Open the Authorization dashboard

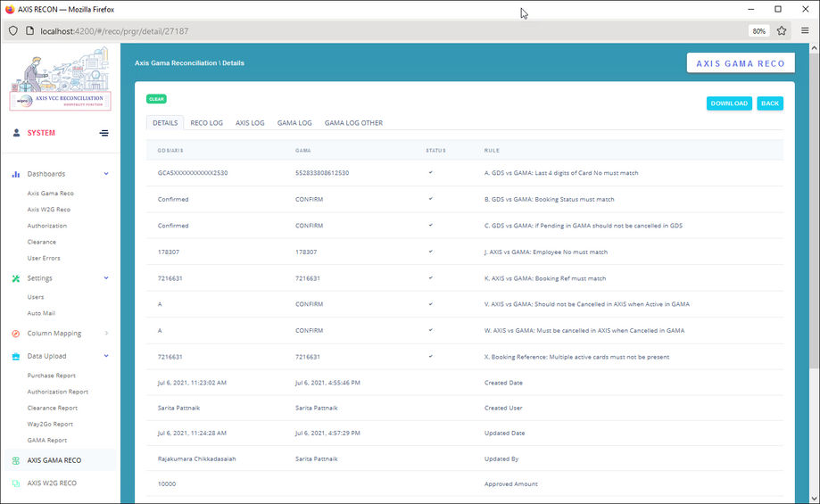pos(47,226)
